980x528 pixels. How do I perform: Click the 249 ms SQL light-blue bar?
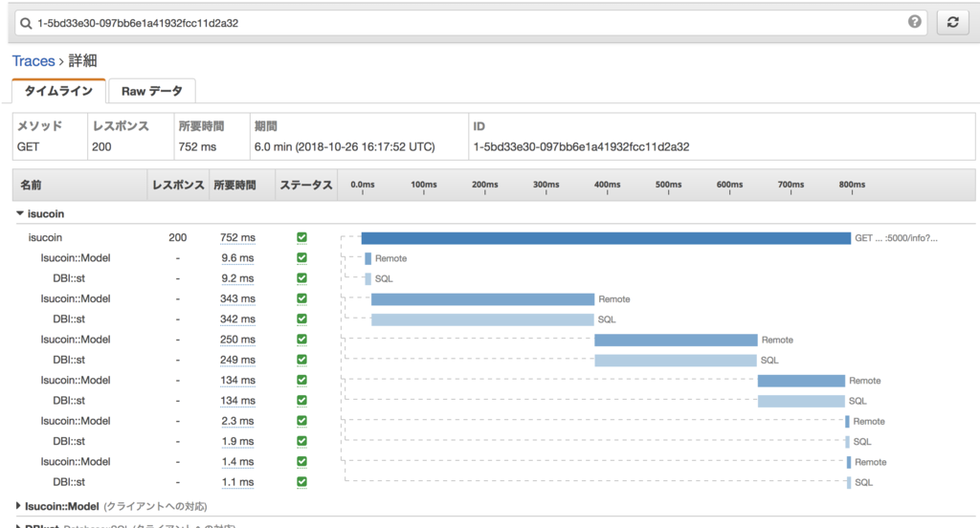676,360
